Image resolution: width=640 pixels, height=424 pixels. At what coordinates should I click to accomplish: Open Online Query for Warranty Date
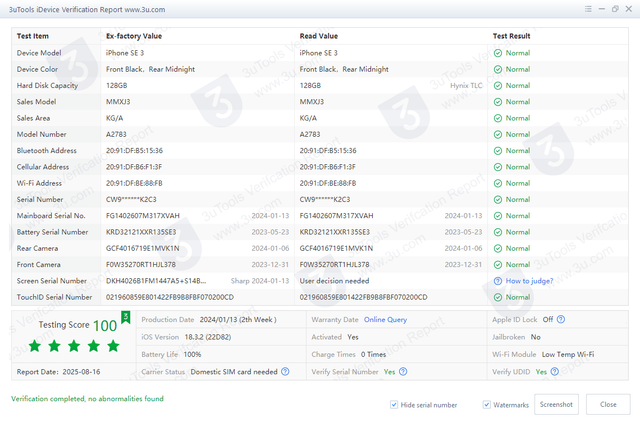(x=385, y=319)
